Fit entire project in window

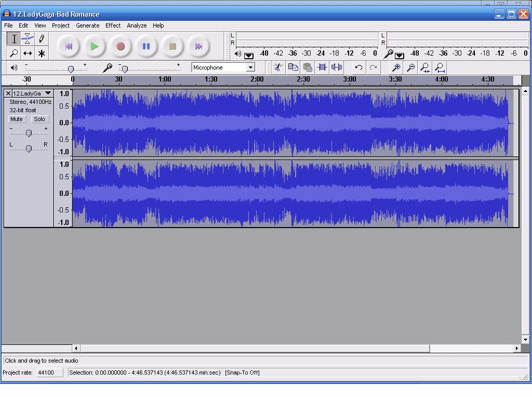click(x=440, y=68)
